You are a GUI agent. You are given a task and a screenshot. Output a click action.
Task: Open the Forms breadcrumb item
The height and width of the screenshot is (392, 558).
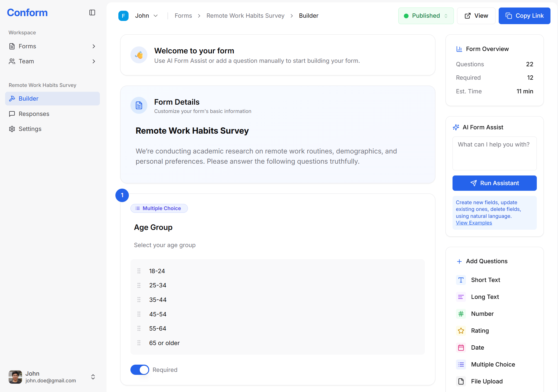[x=183, y=16]
